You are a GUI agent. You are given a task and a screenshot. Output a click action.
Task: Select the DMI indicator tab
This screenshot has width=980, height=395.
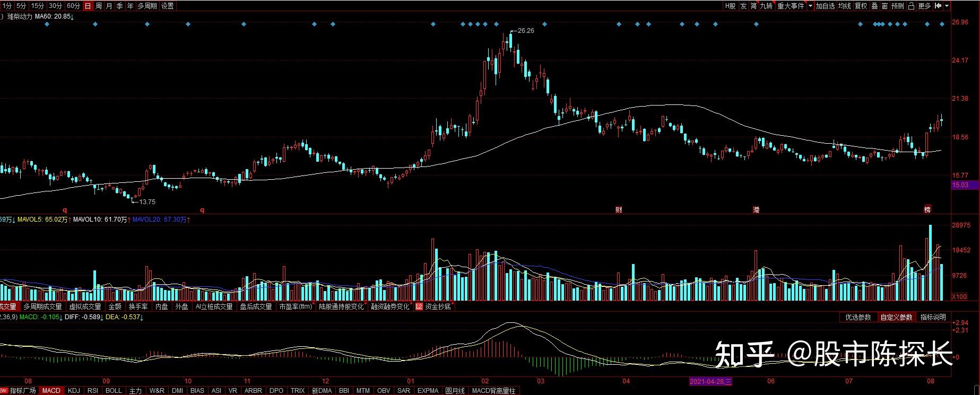coord(177,391)
